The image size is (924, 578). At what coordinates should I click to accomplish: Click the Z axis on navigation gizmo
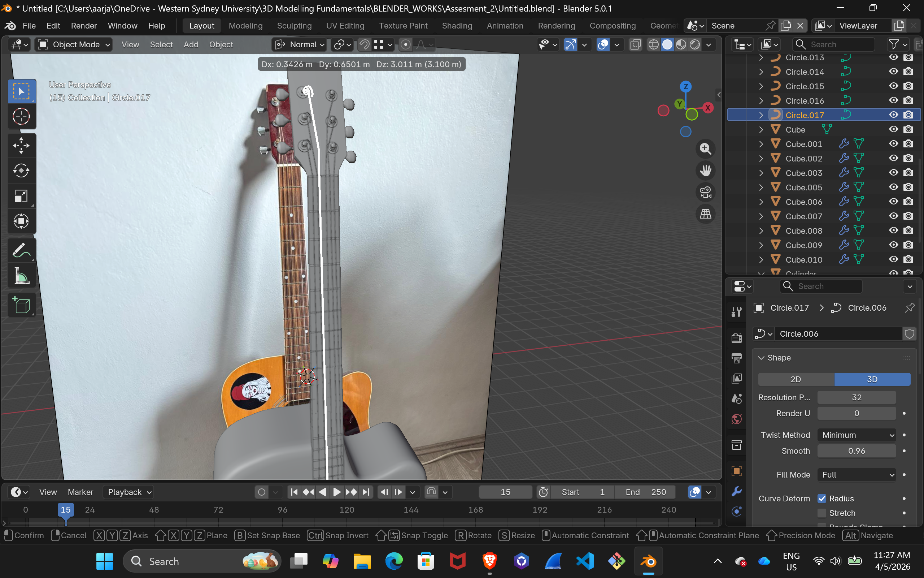pyautogui.click(x=686, y=86)
